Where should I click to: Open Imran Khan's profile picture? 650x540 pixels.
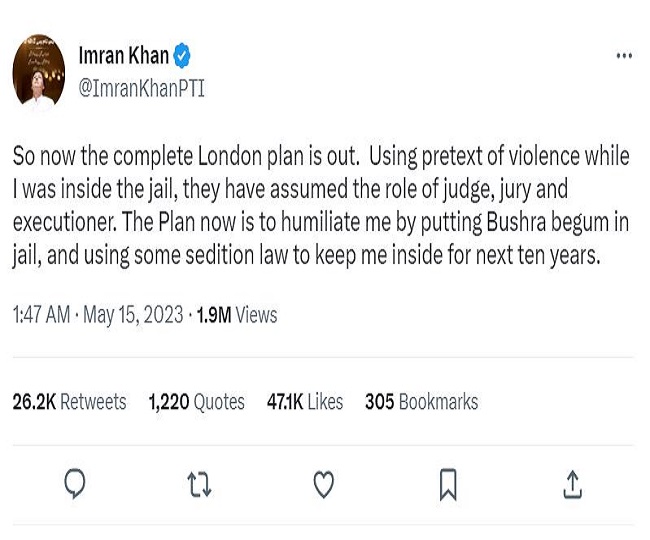point(39,72)
